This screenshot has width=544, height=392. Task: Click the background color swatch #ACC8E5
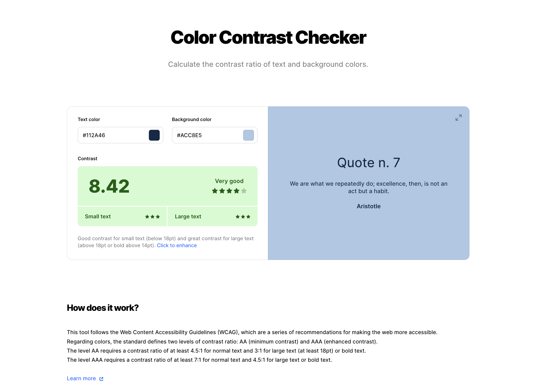(248, 135)
